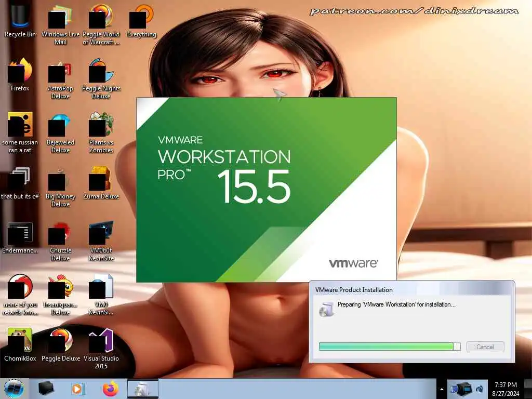Select the VM0b0t KevinSite desktop icon
Image resolution: width=532 pixels, height=399 pixels.
coord(101,242)
